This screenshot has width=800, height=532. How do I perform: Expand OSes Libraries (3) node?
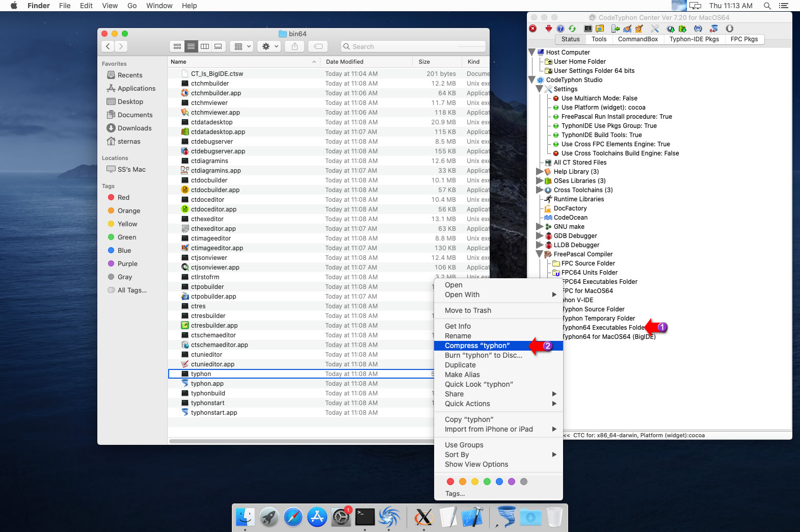click(x=540, y=180)
